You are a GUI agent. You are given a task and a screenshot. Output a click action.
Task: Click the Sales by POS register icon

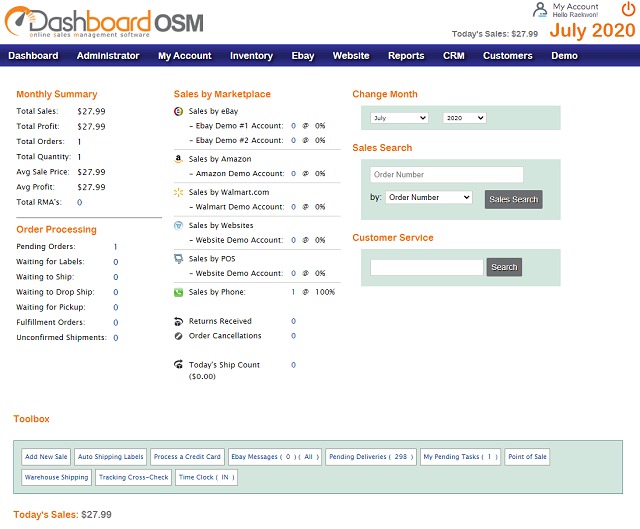[x=178, y=259]
